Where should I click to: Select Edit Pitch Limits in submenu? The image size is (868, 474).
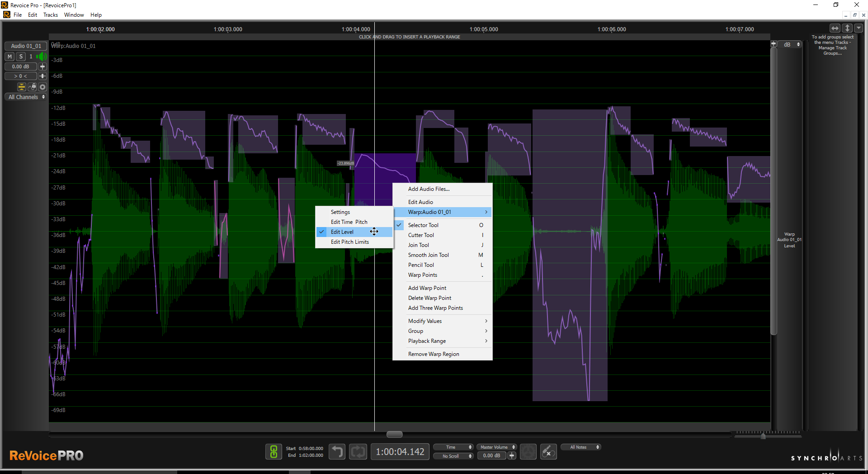[x=354, y=242]
